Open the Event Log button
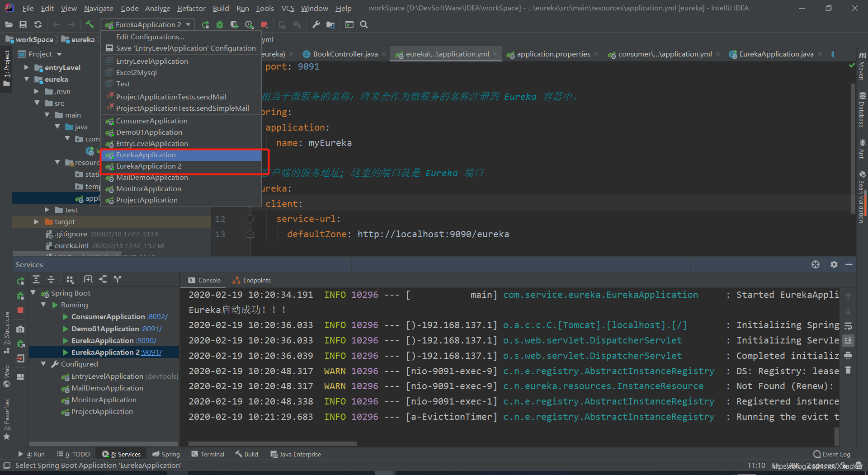Viewport: 868px width, 475px height. 832,454
